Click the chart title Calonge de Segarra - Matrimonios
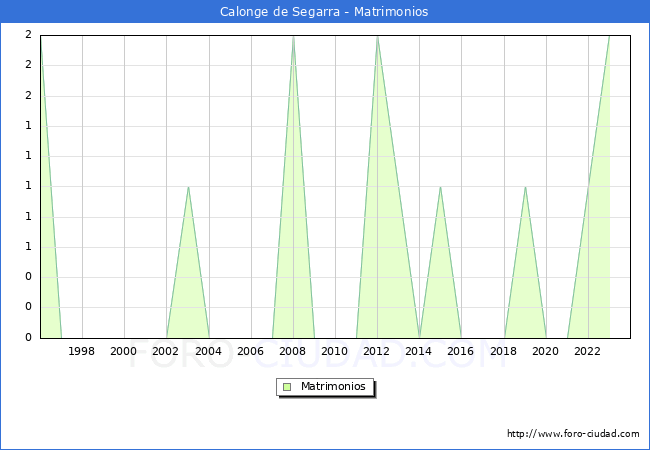 tap(324, 12)
